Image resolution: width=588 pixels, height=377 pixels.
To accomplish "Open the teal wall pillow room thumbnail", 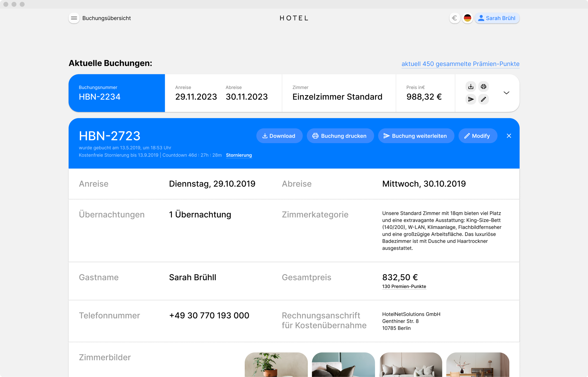I will tap(343, 364).
